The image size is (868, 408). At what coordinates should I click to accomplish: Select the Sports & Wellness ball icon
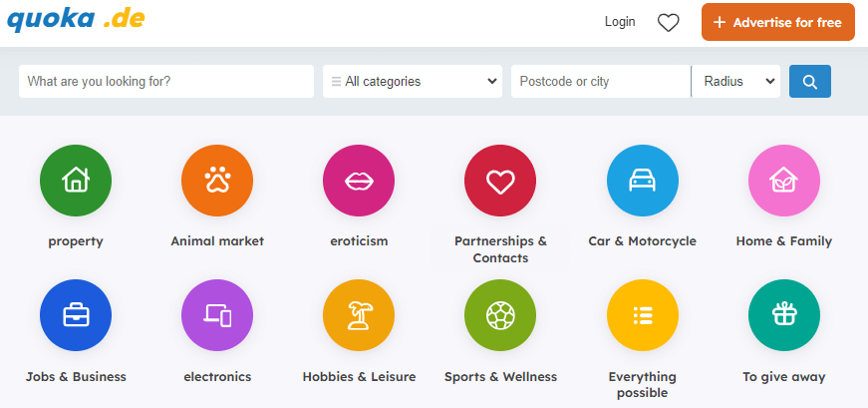[x=500, y=315]
